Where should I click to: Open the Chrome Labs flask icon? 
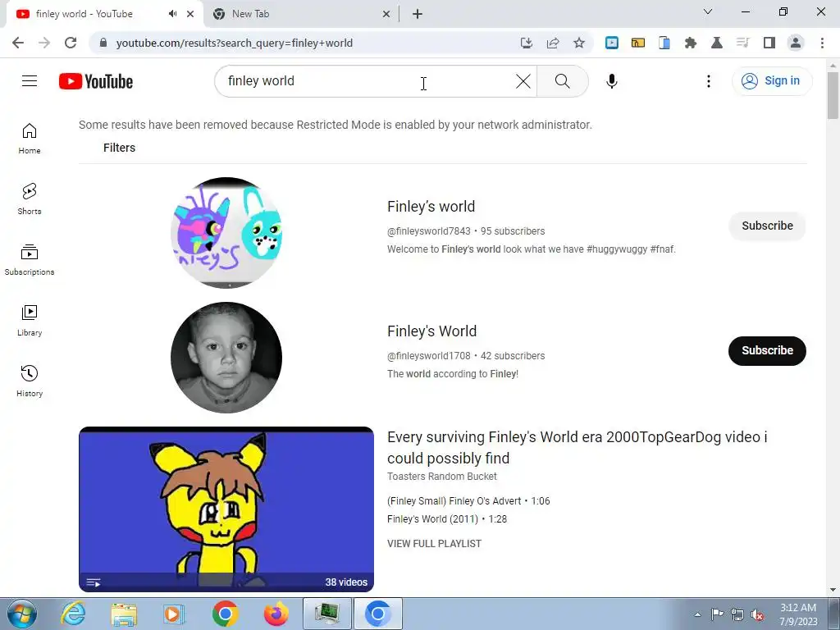click(x=717, y=43)
